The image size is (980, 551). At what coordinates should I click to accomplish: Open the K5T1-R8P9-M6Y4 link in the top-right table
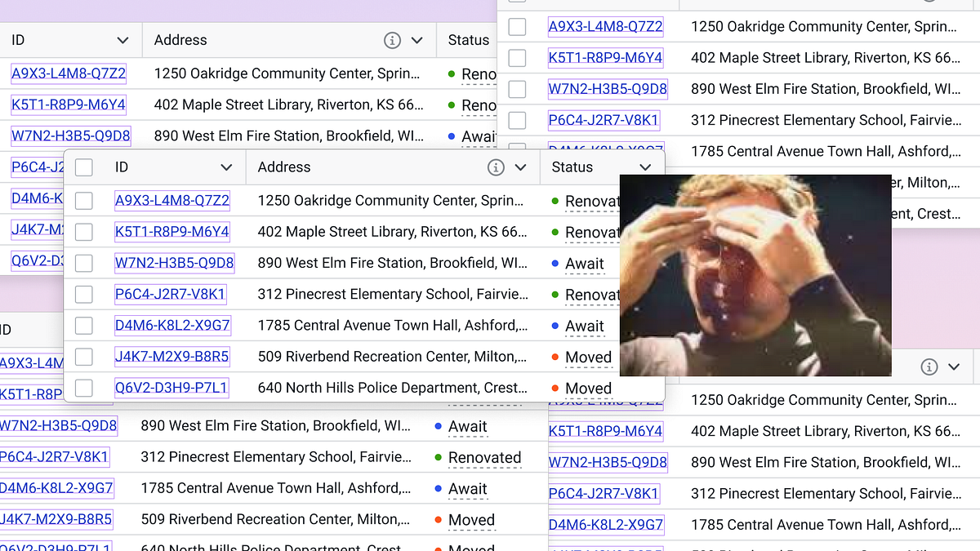click(x=605, y=58)
